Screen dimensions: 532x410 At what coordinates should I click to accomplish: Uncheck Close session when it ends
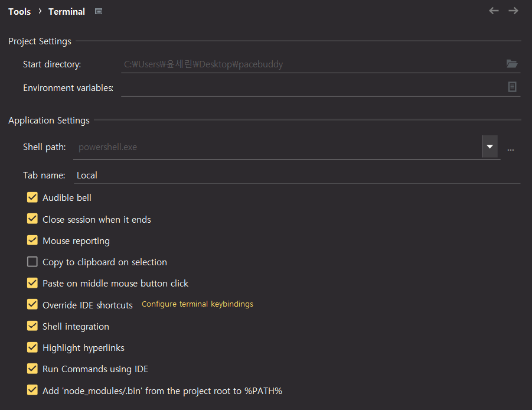tap(32, 219)
